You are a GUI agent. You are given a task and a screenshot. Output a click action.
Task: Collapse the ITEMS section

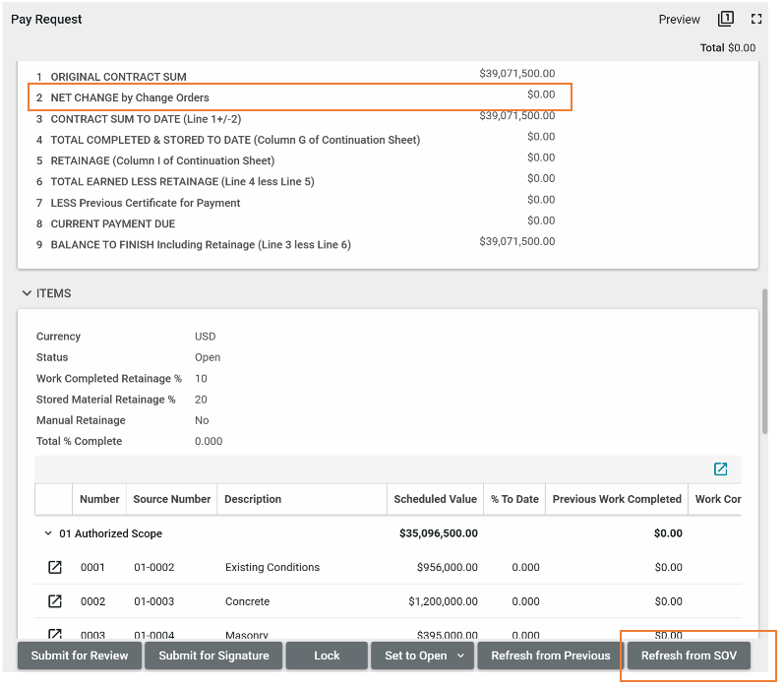(27, 293)
